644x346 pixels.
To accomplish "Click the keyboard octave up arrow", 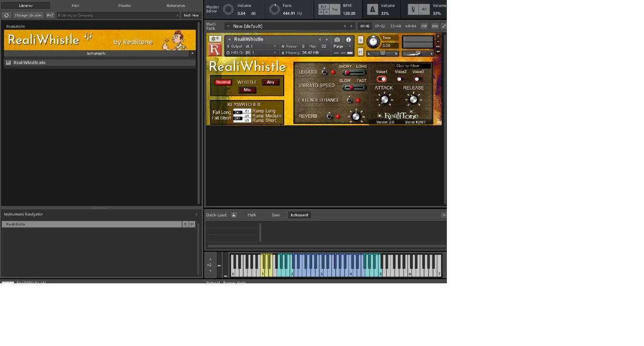I will [x=210, y=259].
